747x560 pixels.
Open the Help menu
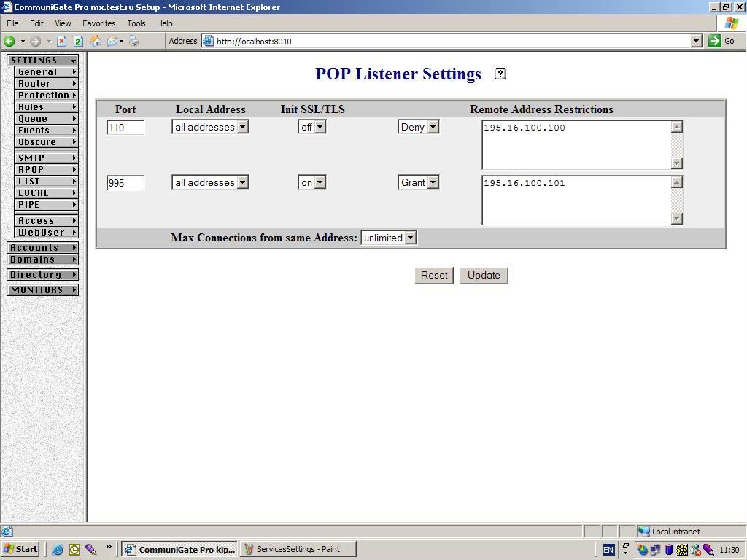(164, 23)
